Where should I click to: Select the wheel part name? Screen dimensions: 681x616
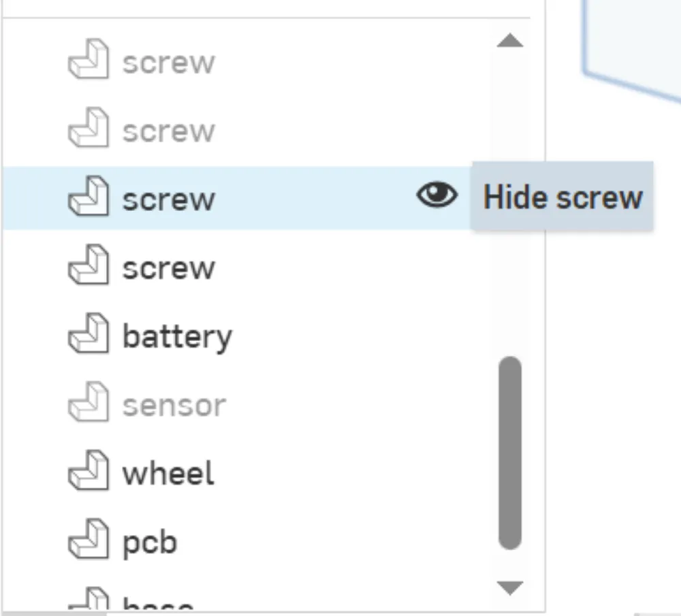[x=168, y=473]
